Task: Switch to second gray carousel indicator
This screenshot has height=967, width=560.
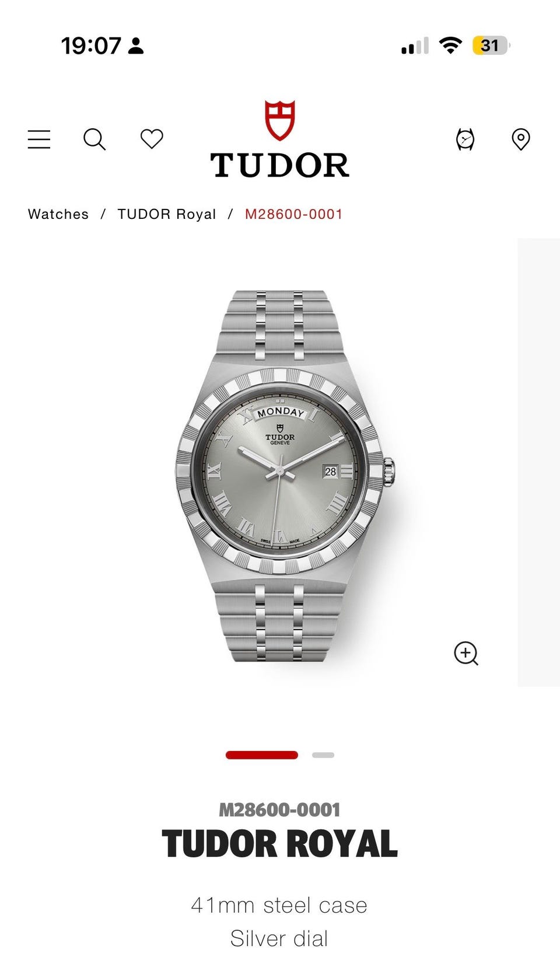Action: (323, 755)
